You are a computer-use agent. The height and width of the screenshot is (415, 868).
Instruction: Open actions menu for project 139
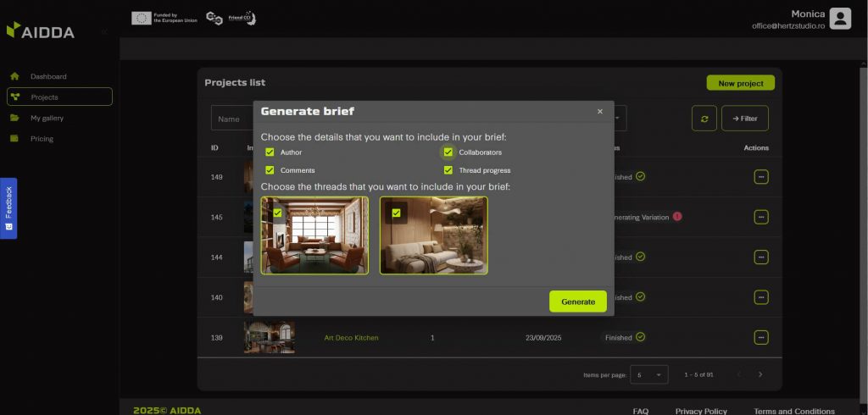(x=761, y=337)
